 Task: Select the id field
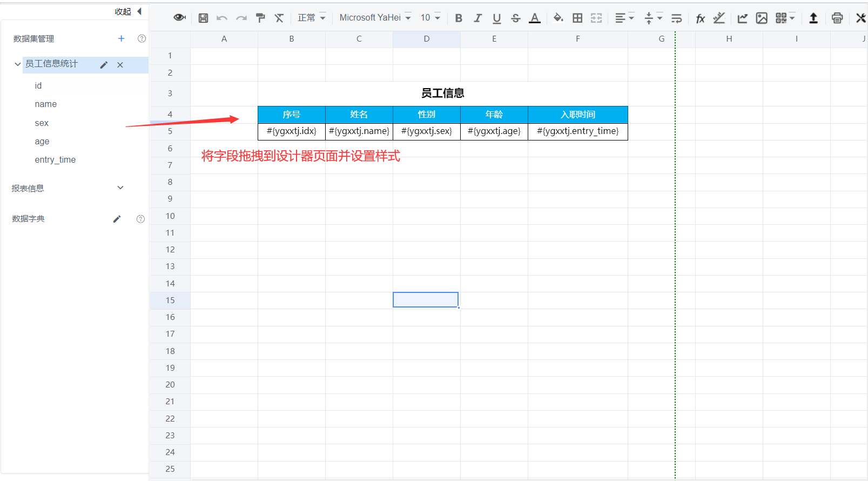tap(38, 85)
